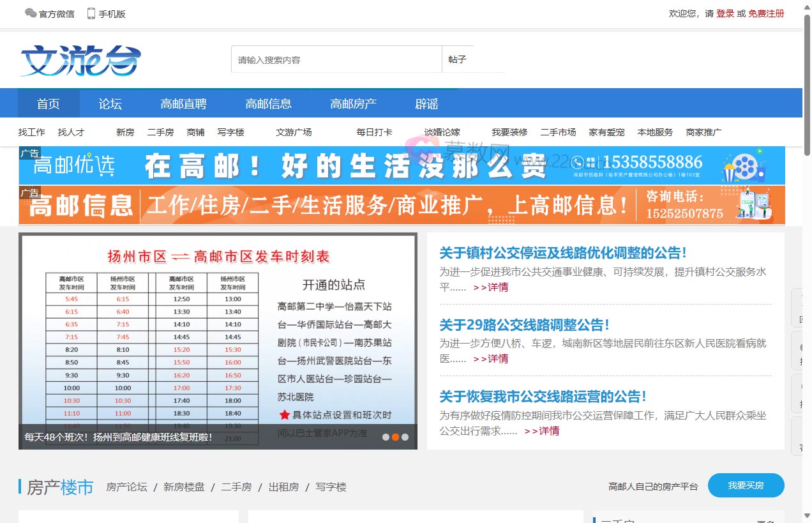Click the 免费注册 link

pyautogui.click(x=766, y=13)
